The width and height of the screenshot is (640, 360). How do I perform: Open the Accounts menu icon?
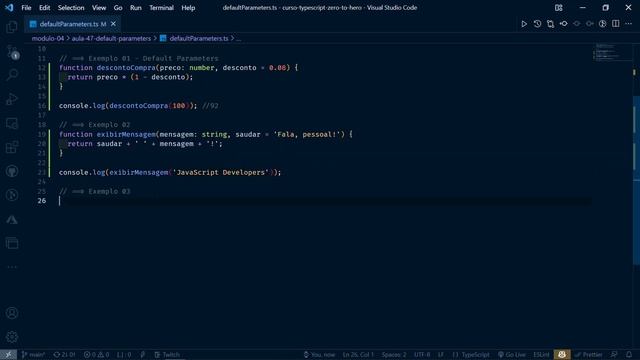point(12,313)
